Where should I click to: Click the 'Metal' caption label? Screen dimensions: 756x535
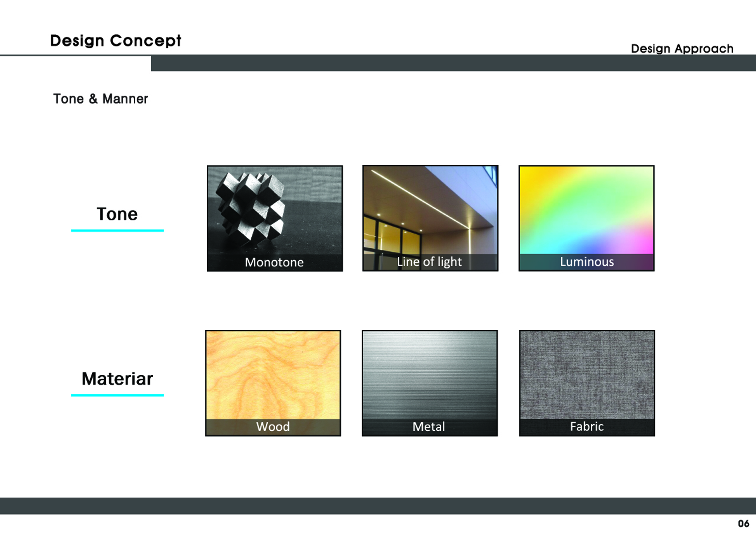pos(429,427)
